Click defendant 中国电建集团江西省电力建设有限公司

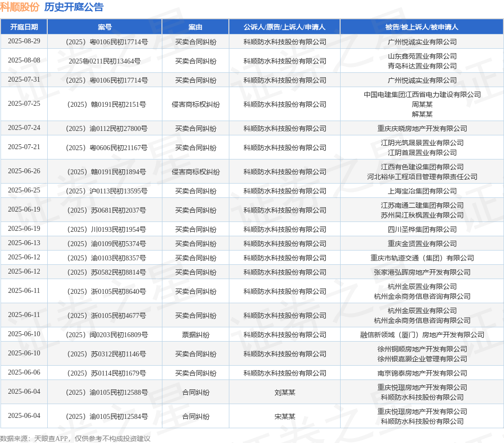coord(422,95)
